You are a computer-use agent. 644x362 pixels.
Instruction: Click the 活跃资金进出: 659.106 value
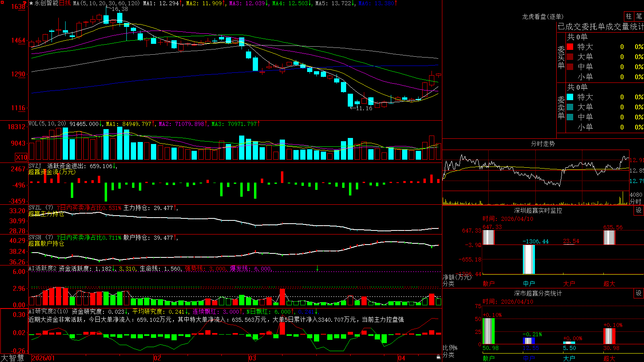(x=80, y=166)
